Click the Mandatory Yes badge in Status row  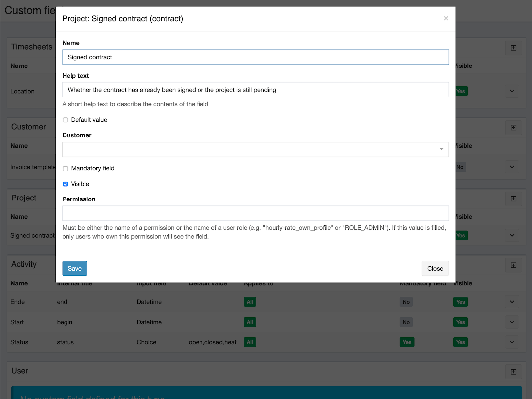[407, 342]
